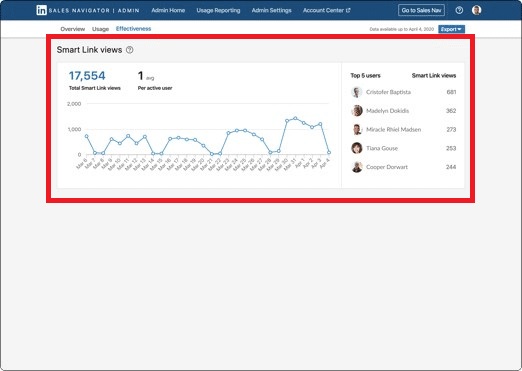522x371 pixels.
Task: Click the 273 views value
Action: pyautogui.click(x=451, y=129)
